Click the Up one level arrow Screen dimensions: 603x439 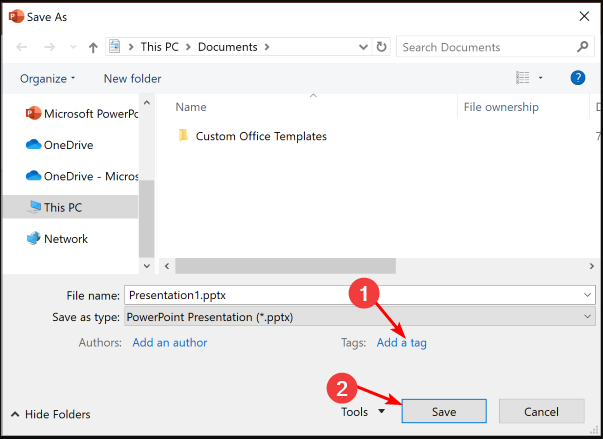(x=93, y=47)
